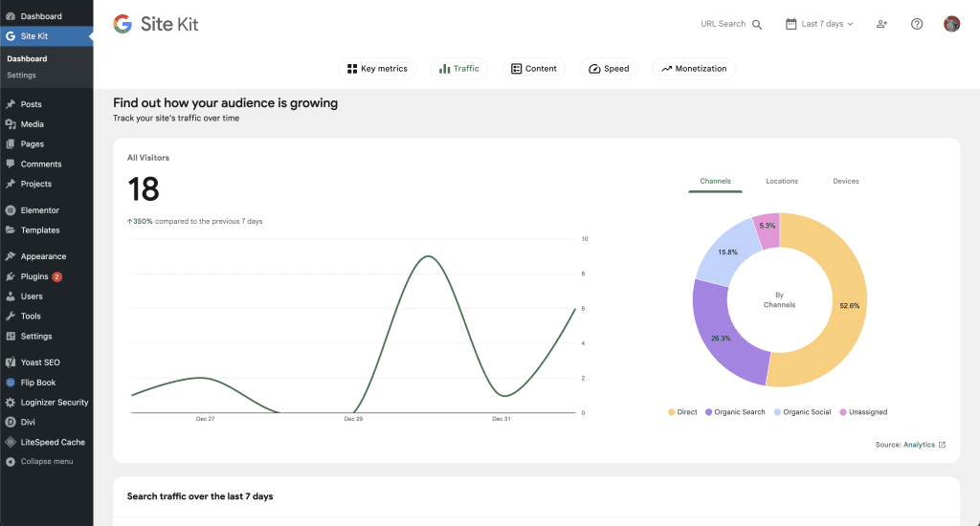
Task: Click the Dec 29 axis label
Action: point(353,419)
